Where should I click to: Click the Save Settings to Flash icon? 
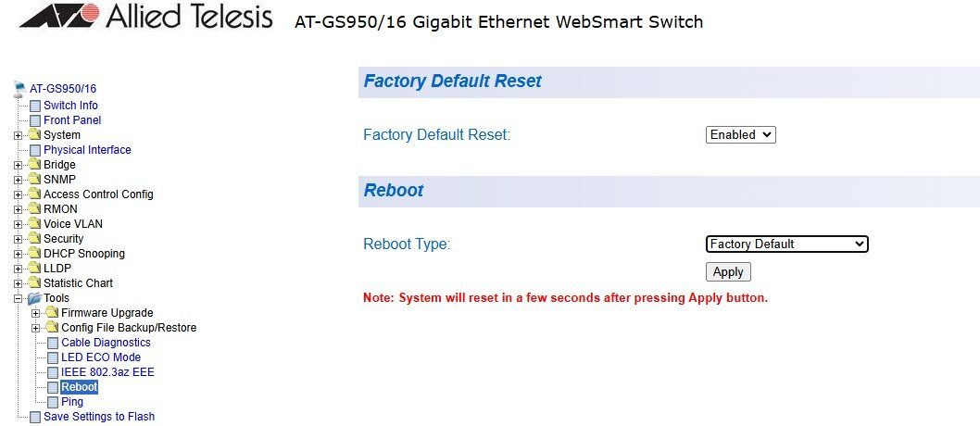(35, 417)
